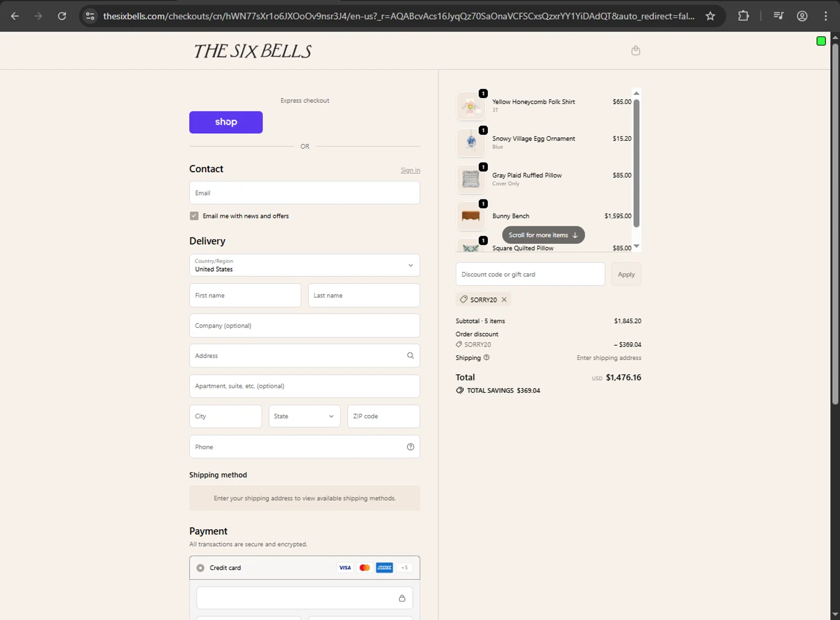Image resolution: width=840 pixels, height=620 pixels.
Task: Click the order summary scrollbar thumb
Action: tap(636, 163)
